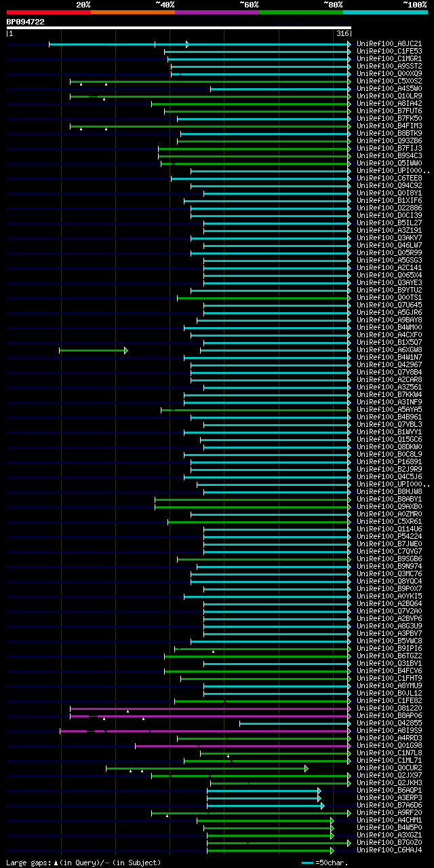This screenshot has height=868, width=434.
Task: Select the UniRef100_Q10LR9 label
Action: (389, 96)
